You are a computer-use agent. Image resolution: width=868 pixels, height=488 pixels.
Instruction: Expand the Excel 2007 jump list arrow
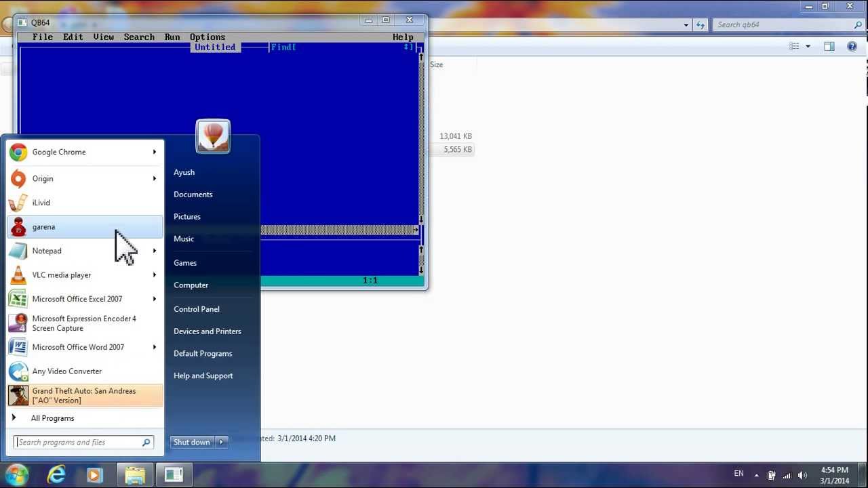[x=155, y=299]
